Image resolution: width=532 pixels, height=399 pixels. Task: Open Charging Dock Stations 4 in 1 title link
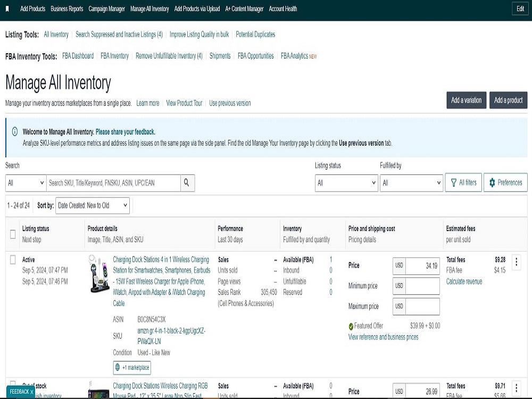click(x=162, y=281)
